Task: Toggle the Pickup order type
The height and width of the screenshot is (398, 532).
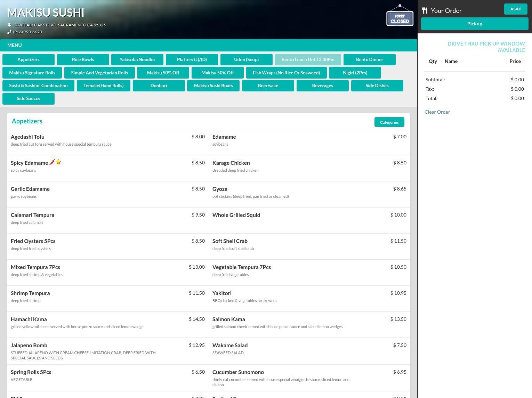Action: (x=474, y=24)
